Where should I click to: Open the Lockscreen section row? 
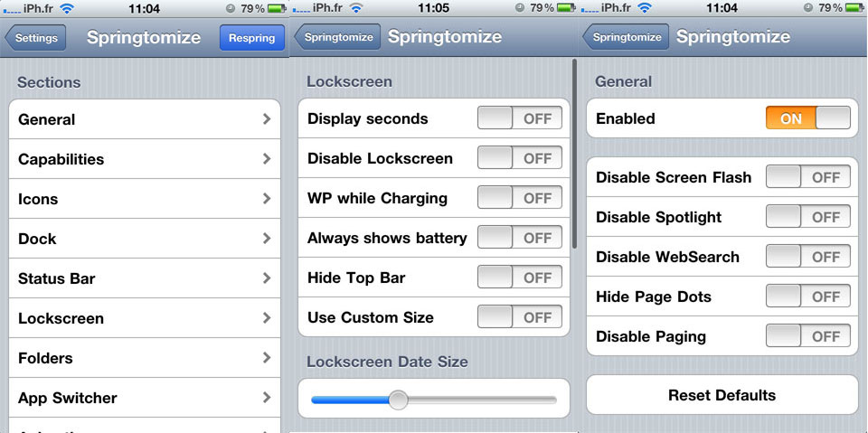(x=145, y=318)
